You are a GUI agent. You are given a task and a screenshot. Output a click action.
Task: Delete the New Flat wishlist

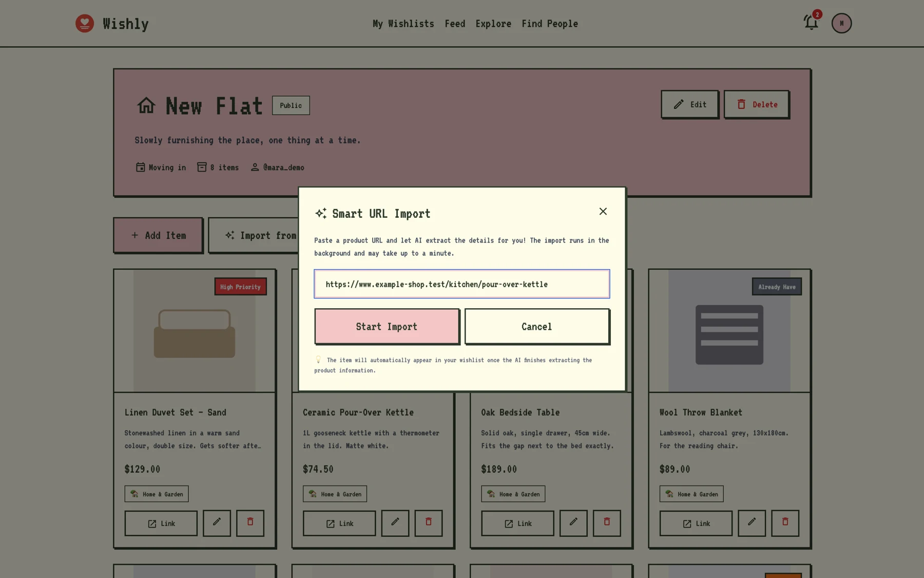(757, 105)
